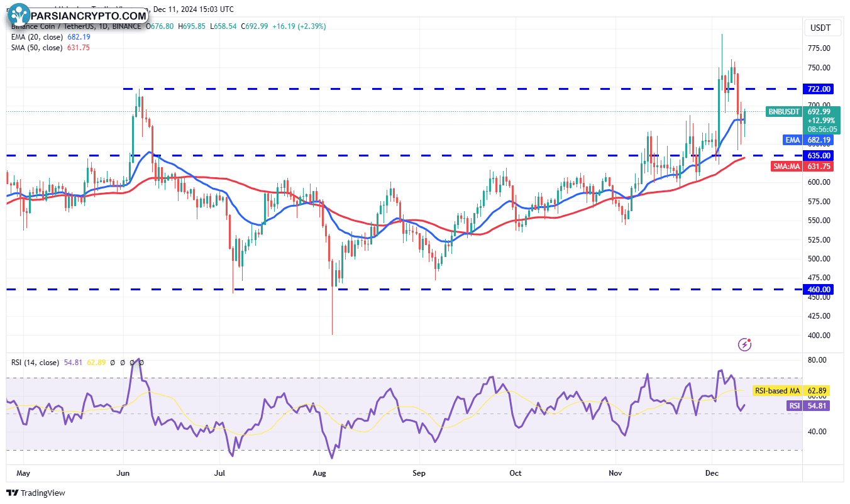This screenshot has width=850, height=504.
Task: Click the purple RSI tag near axis
Action: coord(795,406)
